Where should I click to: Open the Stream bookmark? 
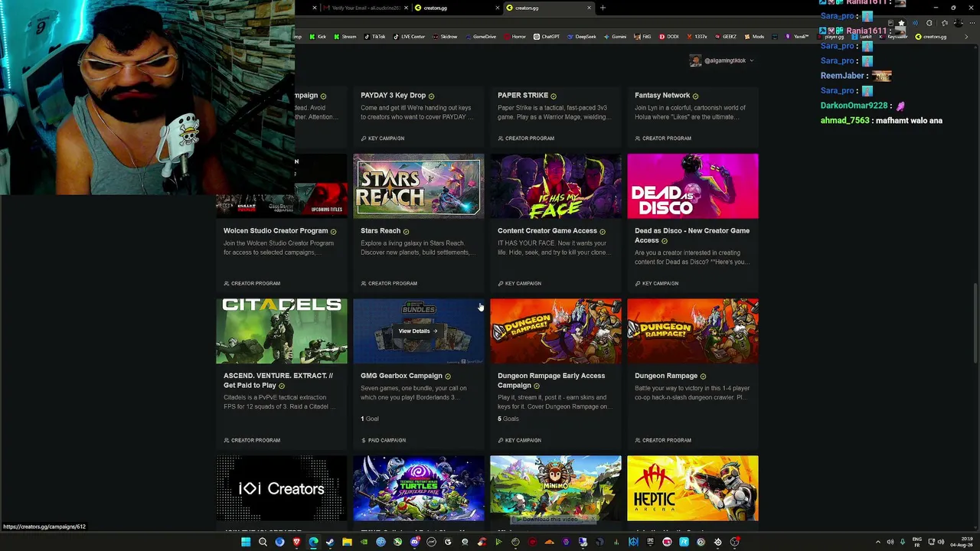pos(345,37)
